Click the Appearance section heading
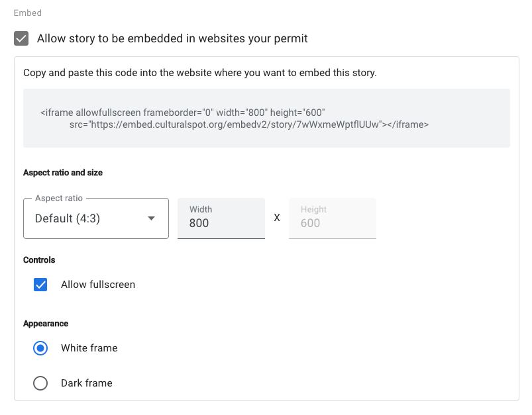This screenshot has height=415, width=532. 46,324
